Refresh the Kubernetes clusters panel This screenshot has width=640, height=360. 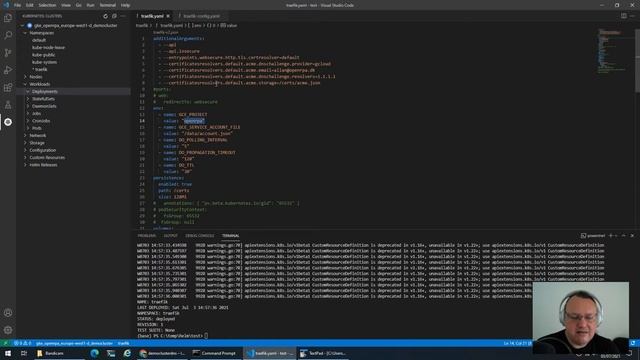point(105,16)
